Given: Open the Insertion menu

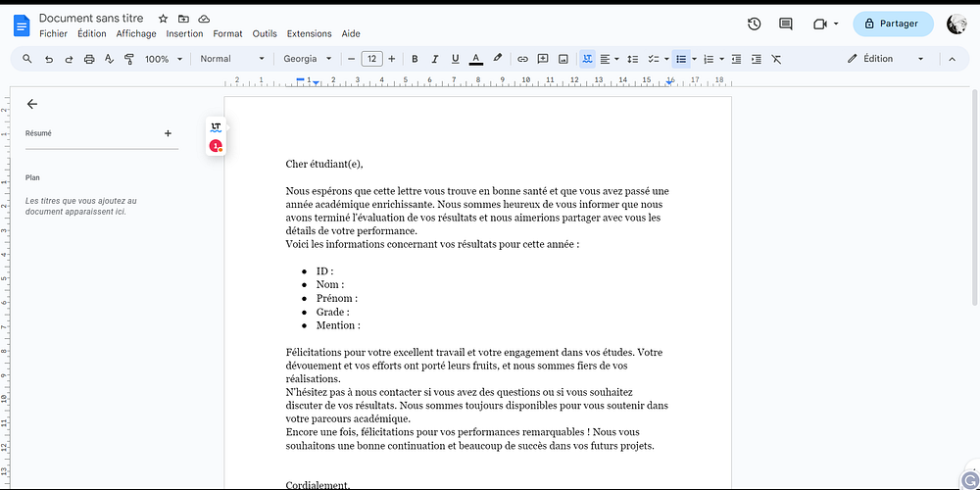Looking at the screenshot, I should pos(185,33).
